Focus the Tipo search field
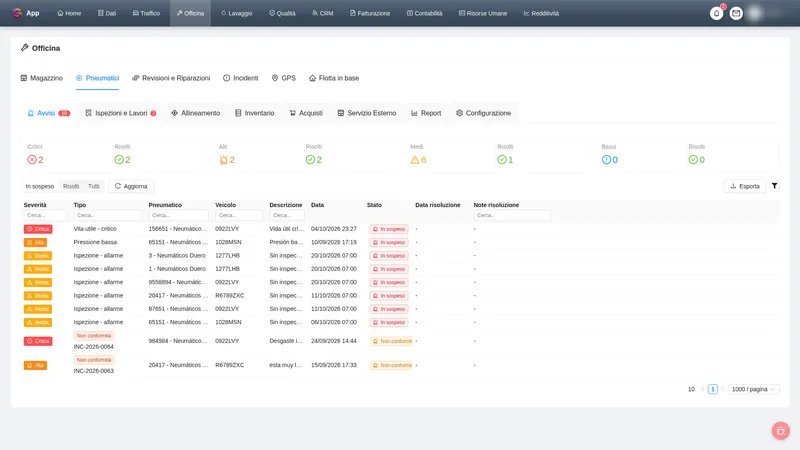800x450 pixels. point(108,215)
